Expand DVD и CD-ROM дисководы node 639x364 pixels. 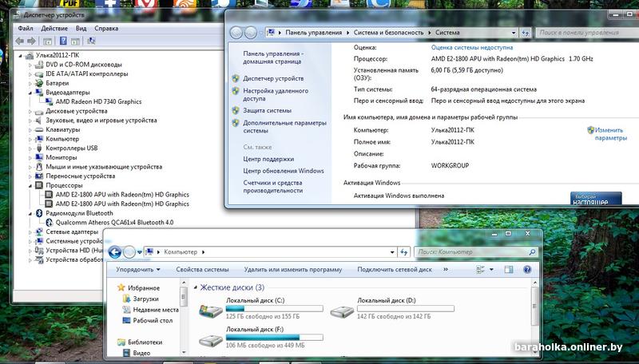click(x=31, y=65)
